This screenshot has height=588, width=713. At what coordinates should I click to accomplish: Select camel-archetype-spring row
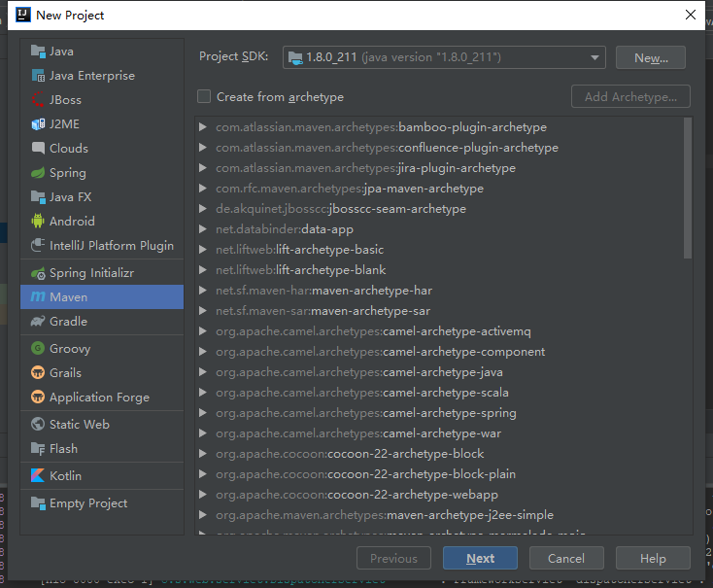(439, 413)
